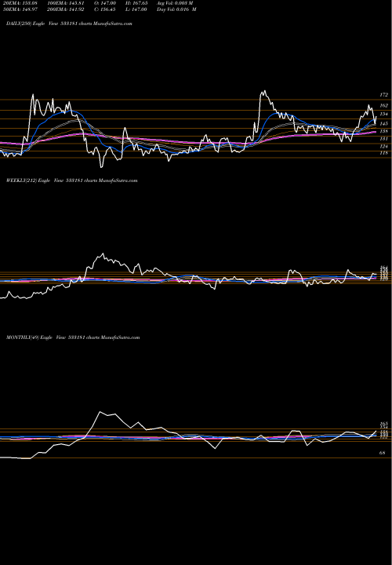The image size is (392, 565).
Task: Click the 165 price label on monthly chart
Action: pos(383,424)
